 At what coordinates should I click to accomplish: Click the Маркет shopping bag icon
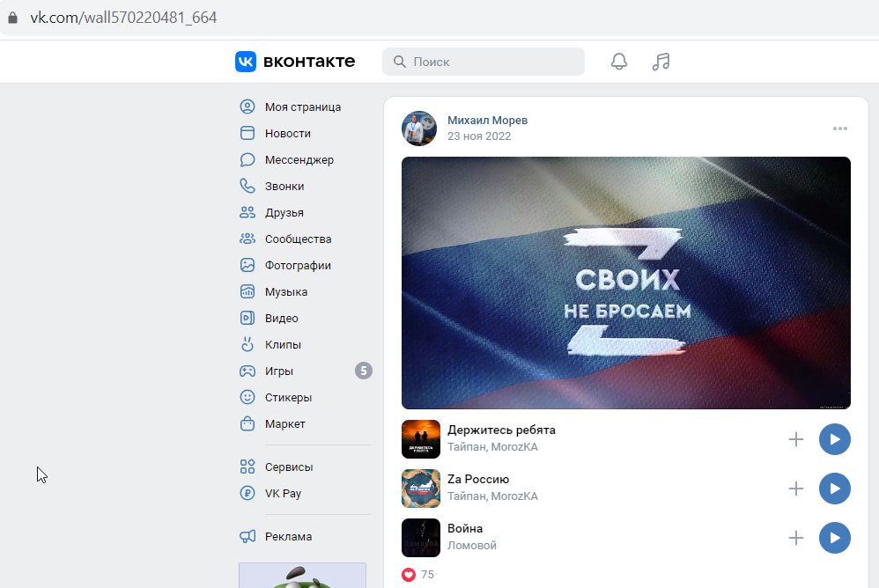pos(247,423)
